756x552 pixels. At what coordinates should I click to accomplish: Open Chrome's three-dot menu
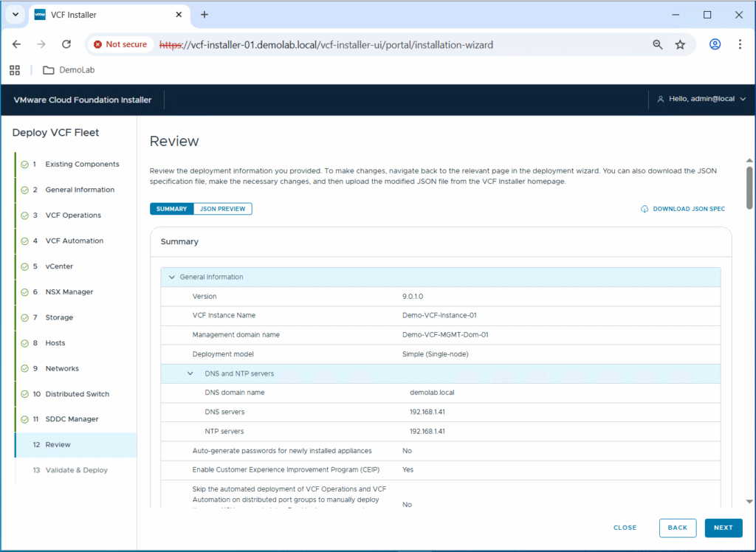(x=740, y=44)
